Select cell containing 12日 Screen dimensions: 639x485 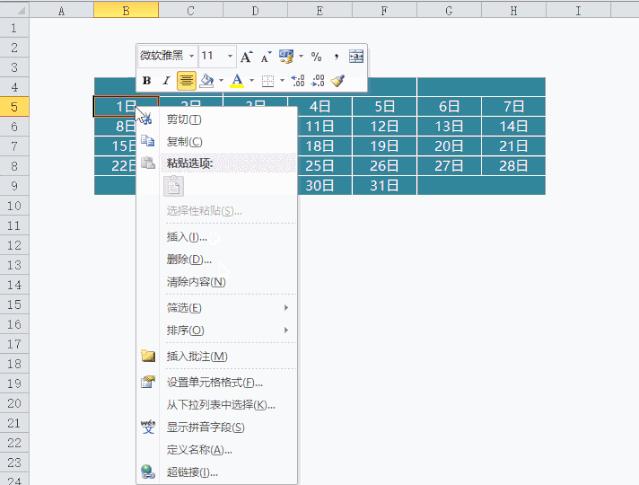point(384,126)
